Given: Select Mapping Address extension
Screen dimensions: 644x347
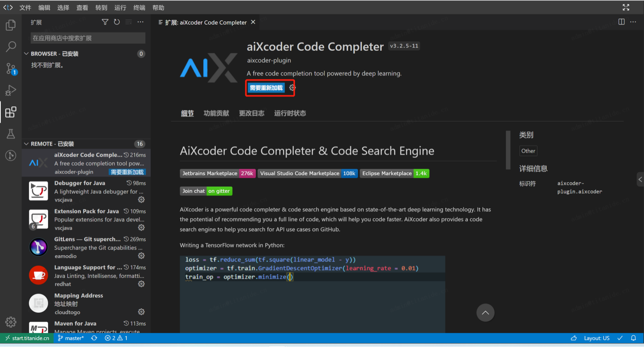Looking at the screenshot, I should point(87,304).
